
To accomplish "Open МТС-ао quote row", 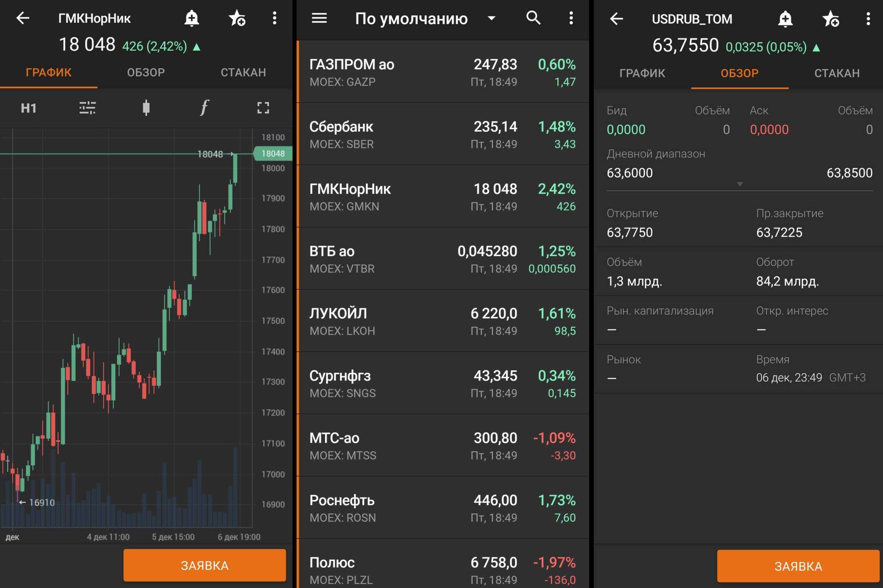I will tap(443, 446).
